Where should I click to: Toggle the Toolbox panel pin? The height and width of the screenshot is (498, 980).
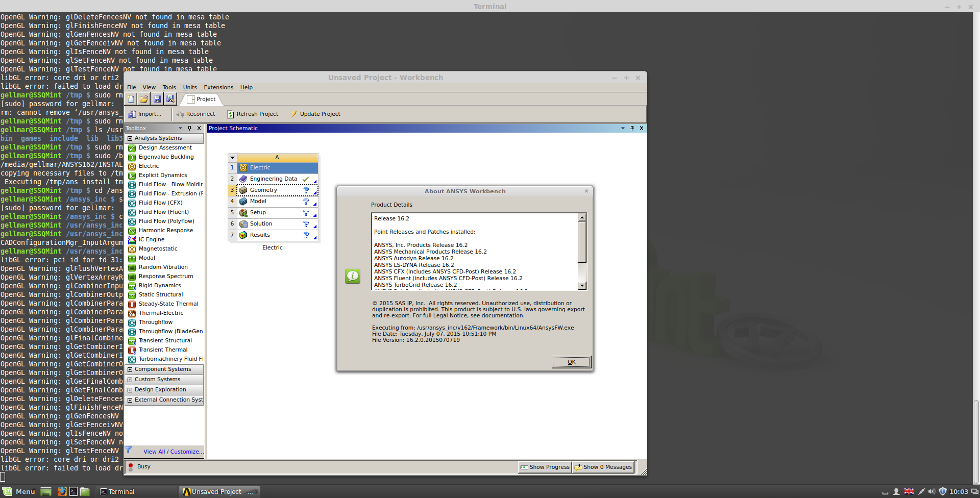tap(189, 128)
